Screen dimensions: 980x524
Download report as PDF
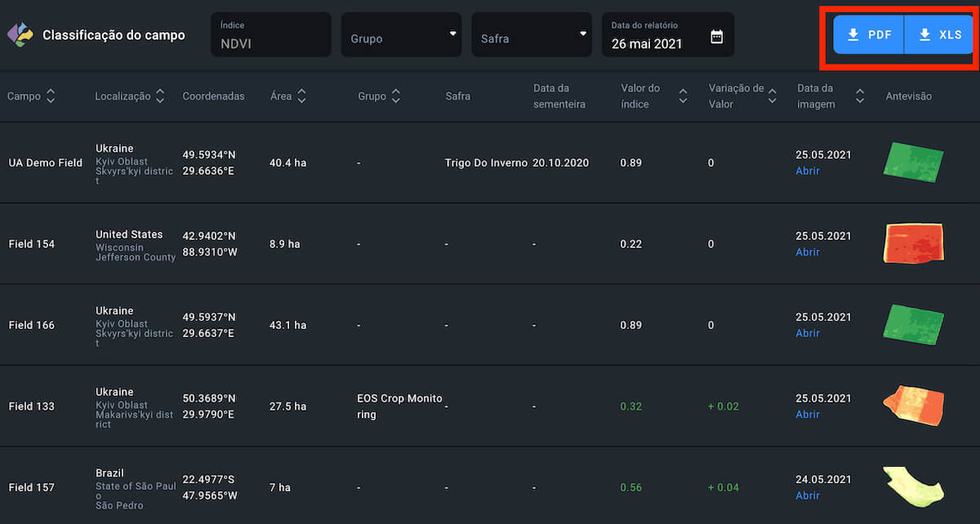click(x=869, y=35)
